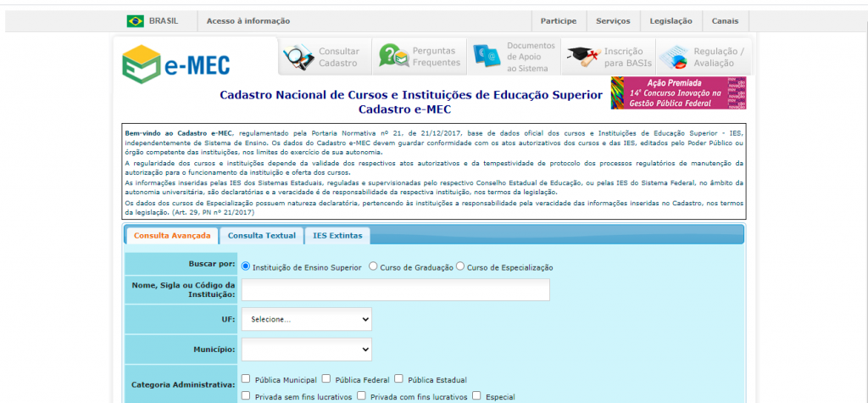Screen dimensions: 868x403
Task: Open the Município dropdown list
Action: coord(306,349)
